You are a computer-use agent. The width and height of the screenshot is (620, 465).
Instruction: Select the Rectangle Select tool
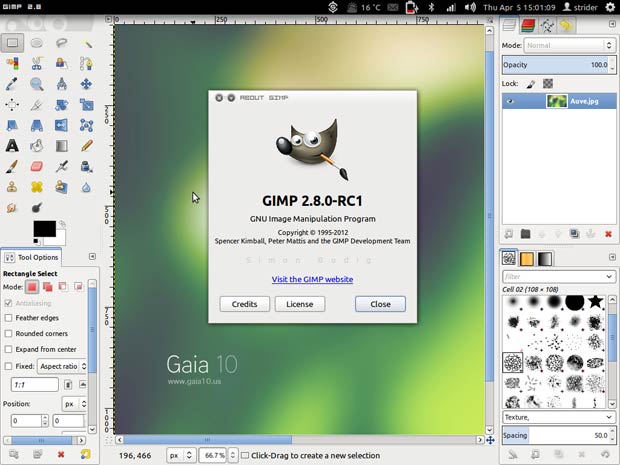[12, 43]
